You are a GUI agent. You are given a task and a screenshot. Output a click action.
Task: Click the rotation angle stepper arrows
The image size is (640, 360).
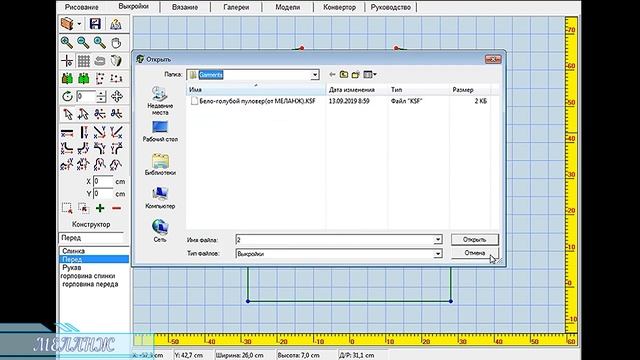(x=101, y=96)
